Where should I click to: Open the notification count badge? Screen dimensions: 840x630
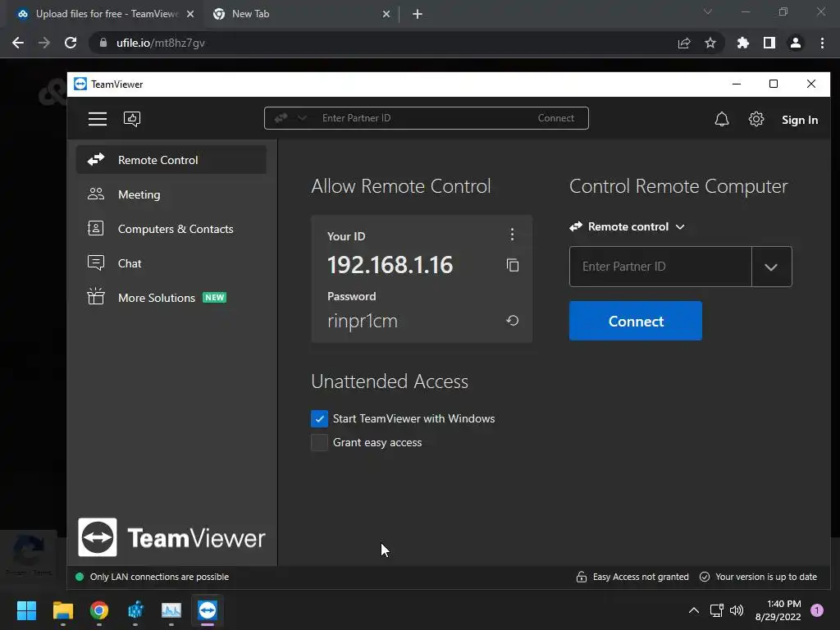point(817,610)
